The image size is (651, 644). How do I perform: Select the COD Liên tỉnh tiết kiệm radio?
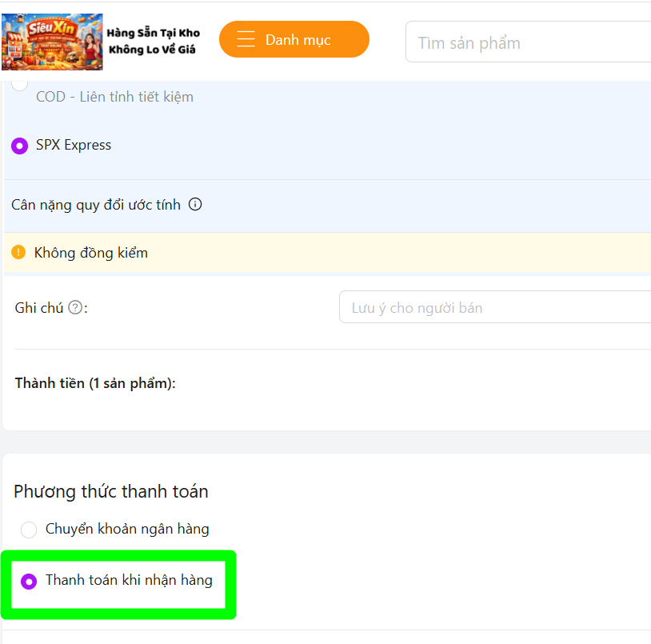tap(19, 84)
